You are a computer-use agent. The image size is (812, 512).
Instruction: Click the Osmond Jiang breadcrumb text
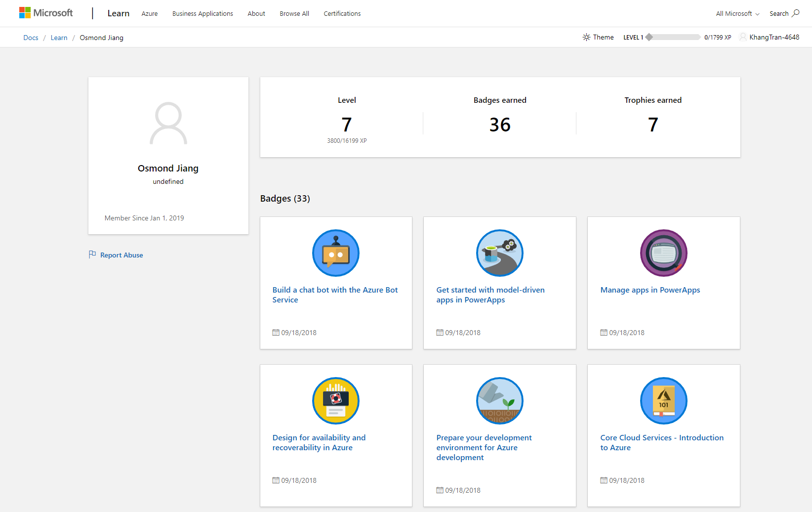[x=102, y=38]
